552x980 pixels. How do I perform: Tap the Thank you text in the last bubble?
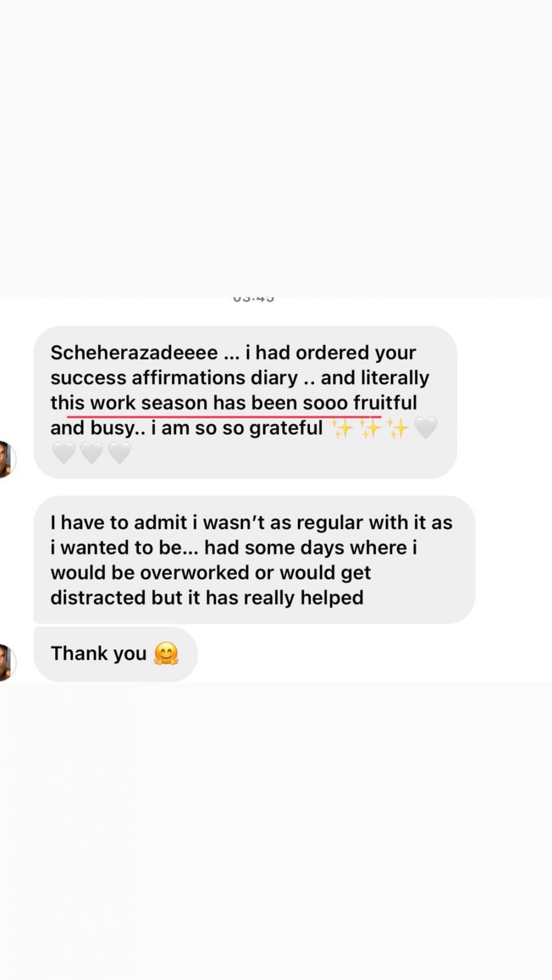[x=99, y=654]
